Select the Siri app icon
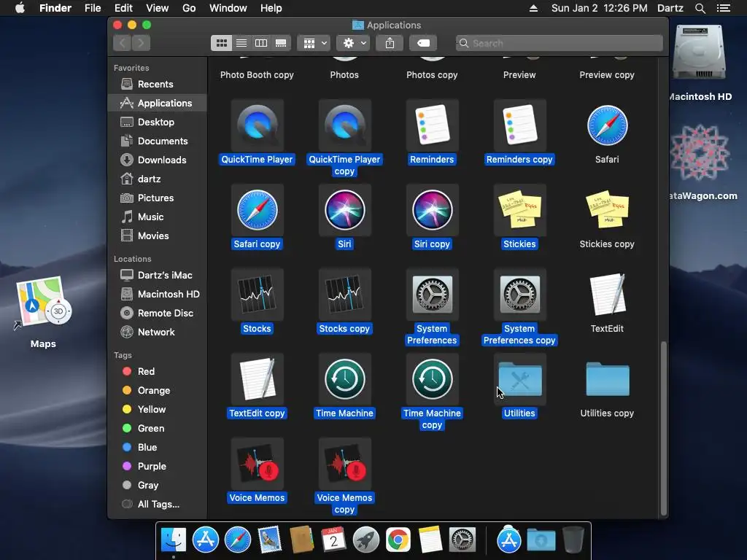 [x=344, y=210]
